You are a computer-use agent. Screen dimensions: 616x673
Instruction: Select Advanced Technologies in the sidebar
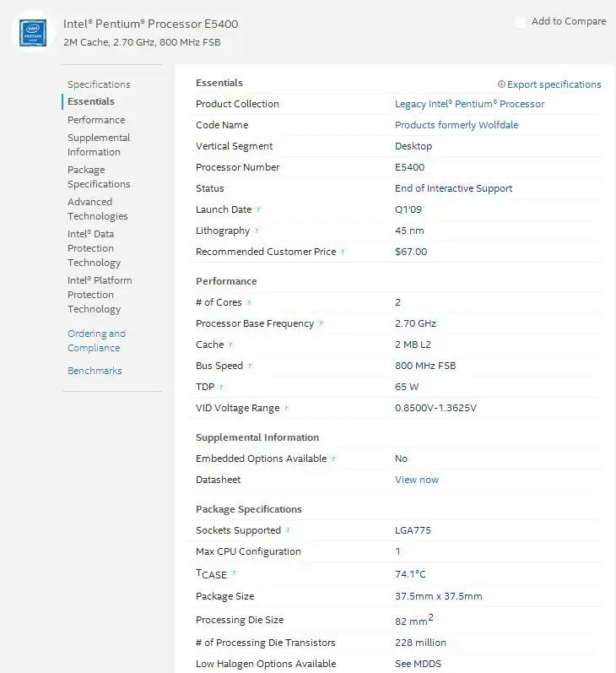97,209
